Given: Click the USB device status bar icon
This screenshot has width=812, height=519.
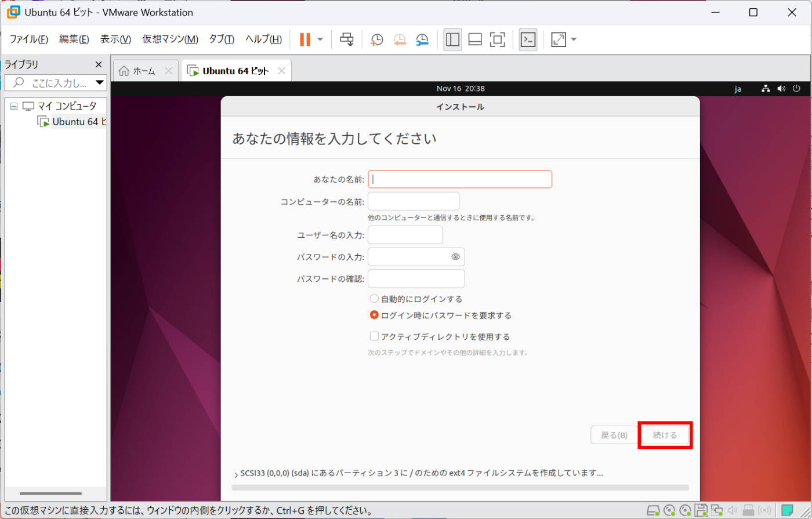Looking at the screenshot, I should click(x=748, y=510).
